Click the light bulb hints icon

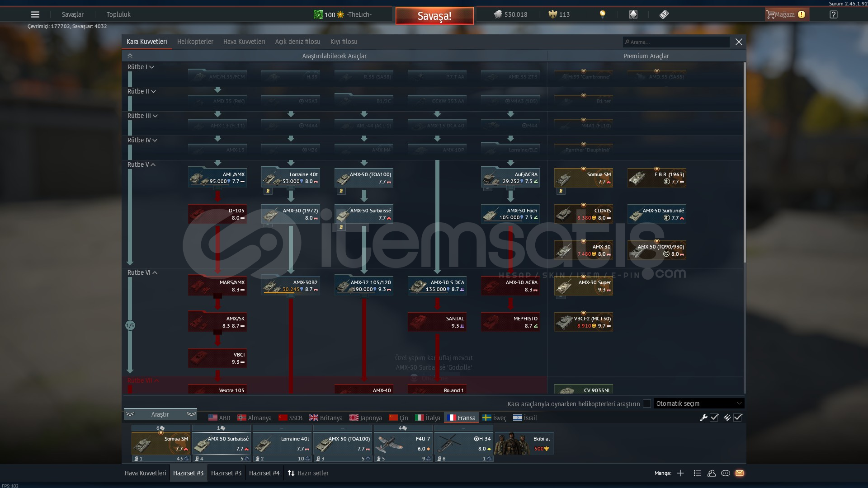(602, 14)
